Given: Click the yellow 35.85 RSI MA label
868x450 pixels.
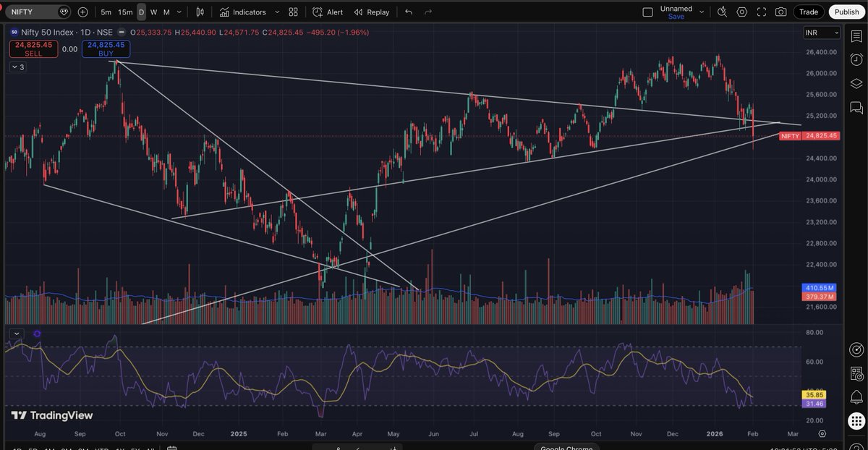Looking at the screenshot, I should point(814,395).
